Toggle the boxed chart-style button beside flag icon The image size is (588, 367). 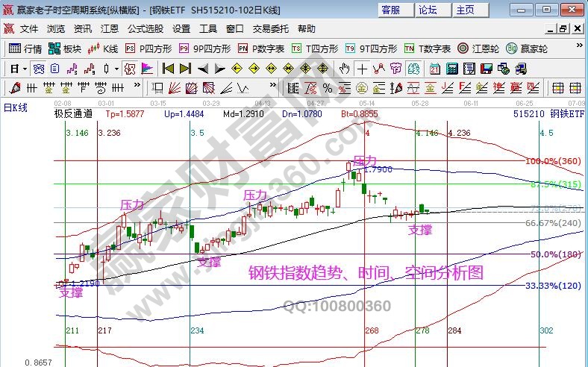tap(129, 69)
